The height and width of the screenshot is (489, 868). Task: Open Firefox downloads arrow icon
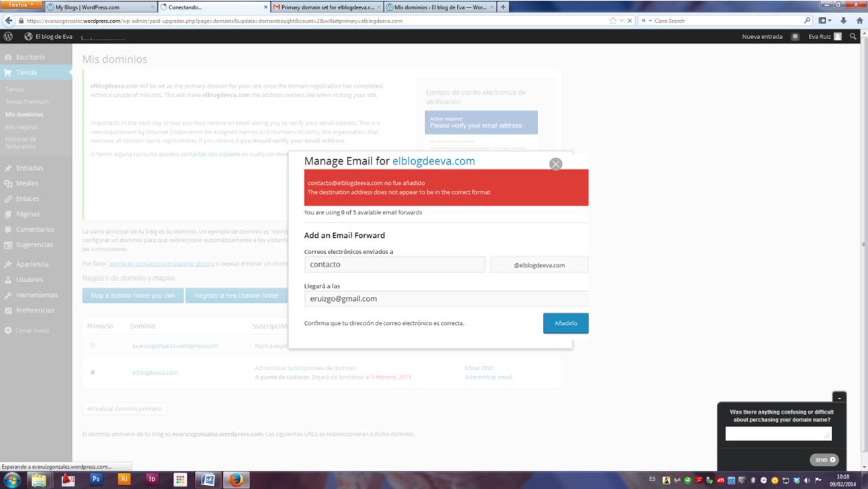coord(843,21)
